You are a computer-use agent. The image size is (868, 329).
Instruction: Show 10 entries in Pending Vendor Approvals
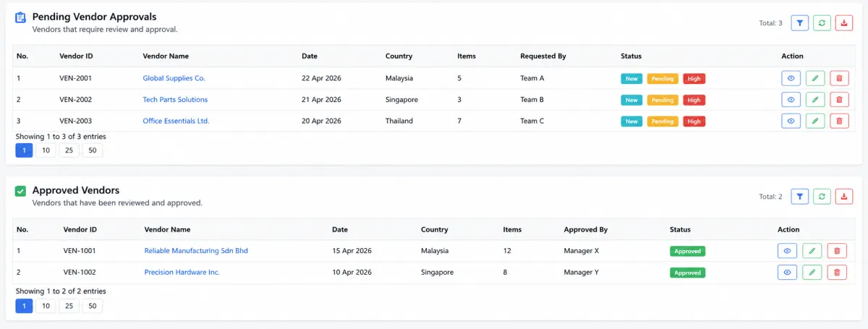click(46, 150)
